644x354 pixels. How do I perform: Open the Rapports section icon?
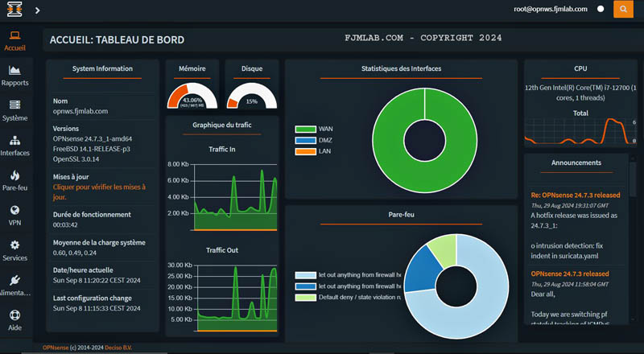click(14, 71)
